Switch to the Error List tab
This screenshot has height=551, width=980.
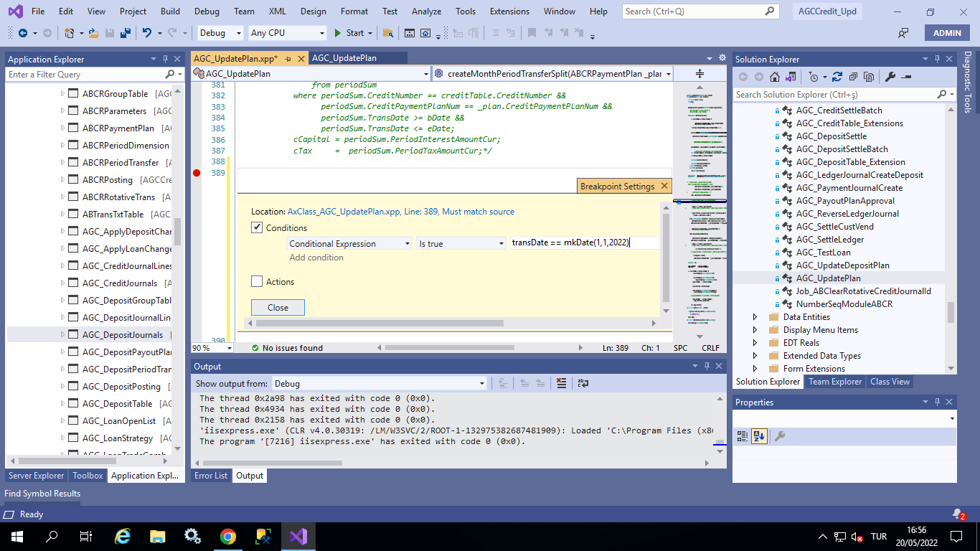tap(211, 476)
